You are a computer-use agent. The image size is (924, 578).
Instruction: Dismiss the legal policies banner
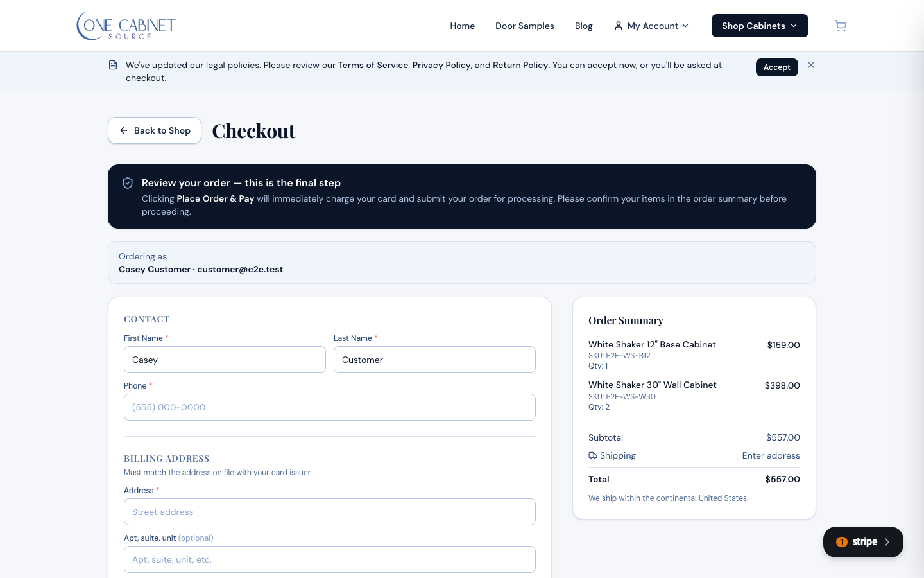click(811, 65)
